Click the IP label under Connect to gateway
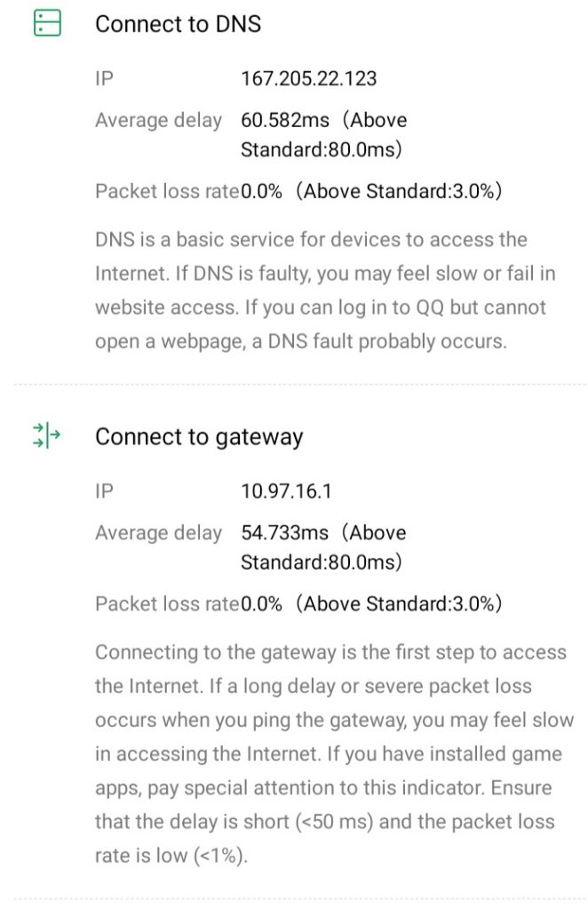This screenshot has height=910, width=588. pos(104,491)
